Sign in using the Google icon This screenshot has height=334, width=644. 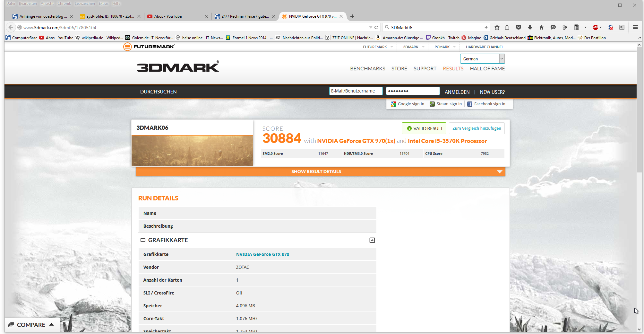tap(393, 104)
